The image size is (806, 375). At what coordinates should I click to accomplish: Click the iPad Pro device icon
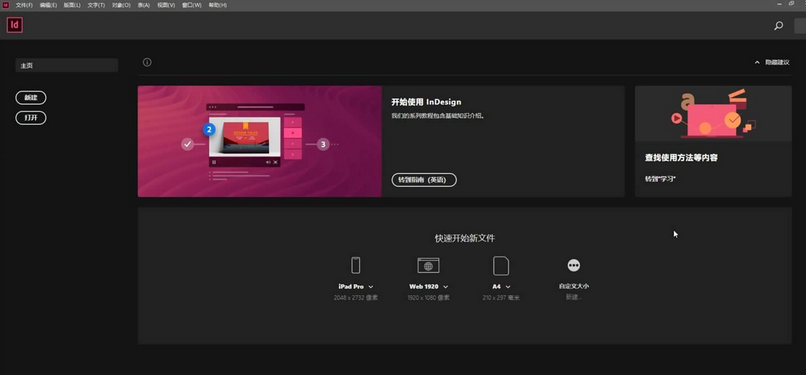[x=355, y=266]
